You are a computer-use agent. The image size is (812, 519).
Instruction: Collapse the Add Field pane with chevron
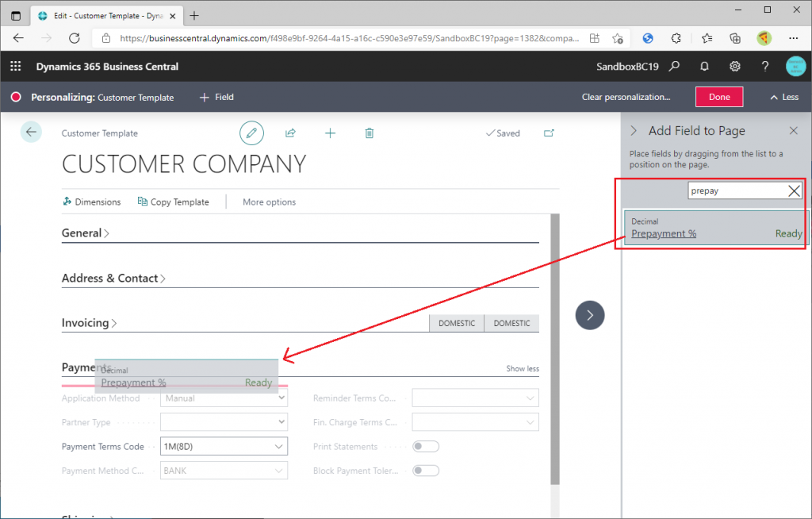point(634,131)
